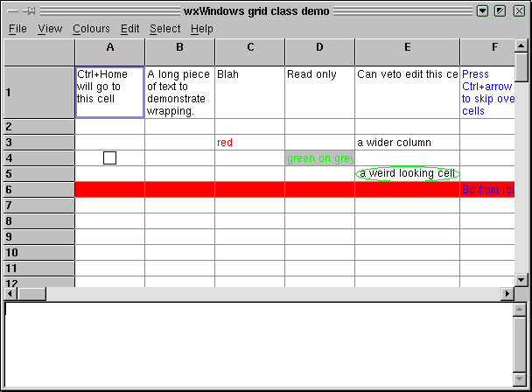Click the red background cell A6

(x=110, y=189)
